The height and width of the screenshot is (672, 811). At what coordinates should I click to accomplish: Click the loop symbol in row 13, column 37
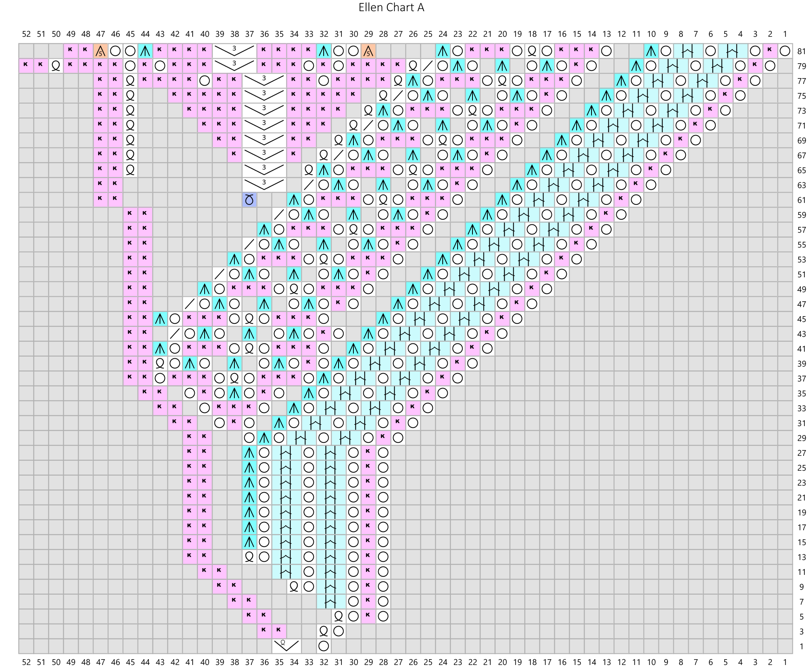coord(249,557)
